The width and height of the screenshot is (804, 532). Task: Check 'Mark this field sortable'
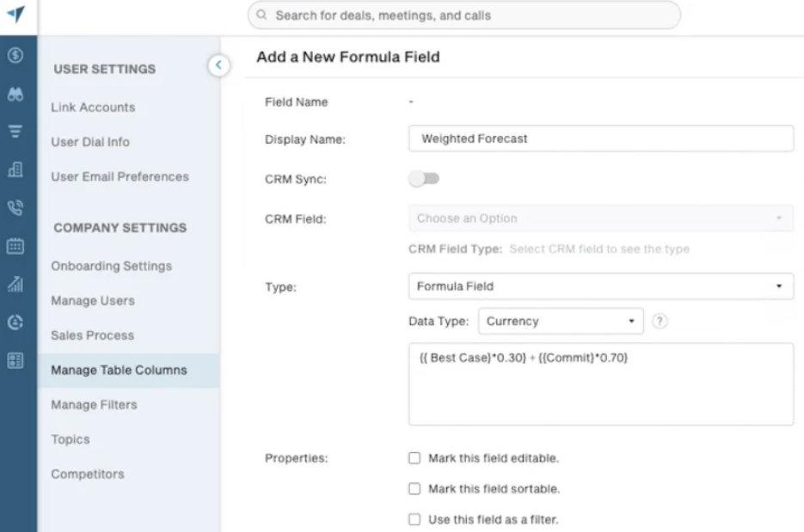tap(414, 489)
